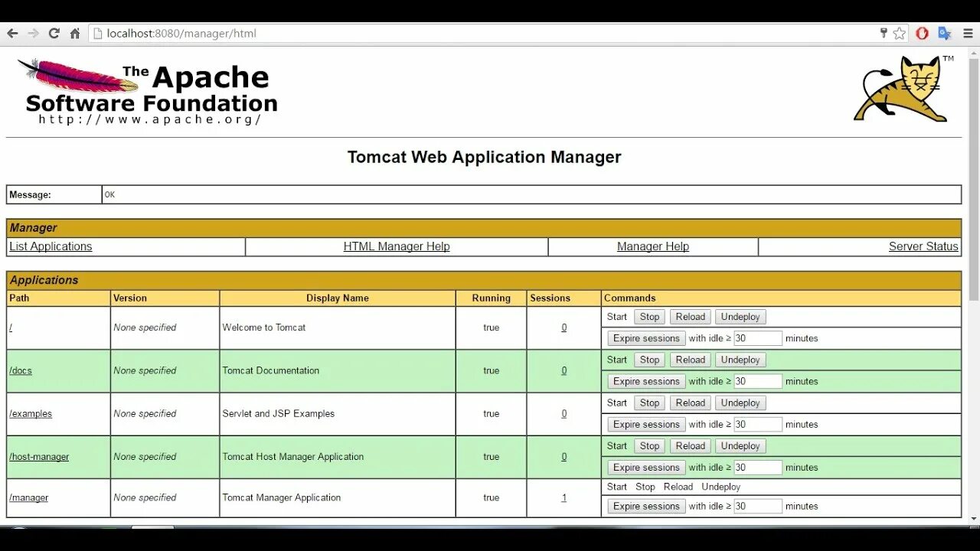
Task: Click session count 1 for Tomcat Manager
Action: pos(564,497)
